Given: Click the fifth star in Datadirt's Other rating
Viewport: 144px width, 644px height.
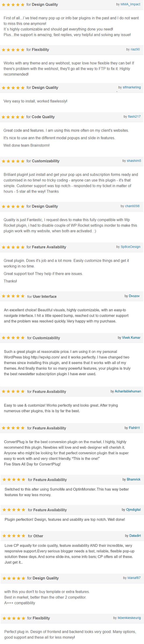Looking at the screenshot, I should (x=23, y=536).
